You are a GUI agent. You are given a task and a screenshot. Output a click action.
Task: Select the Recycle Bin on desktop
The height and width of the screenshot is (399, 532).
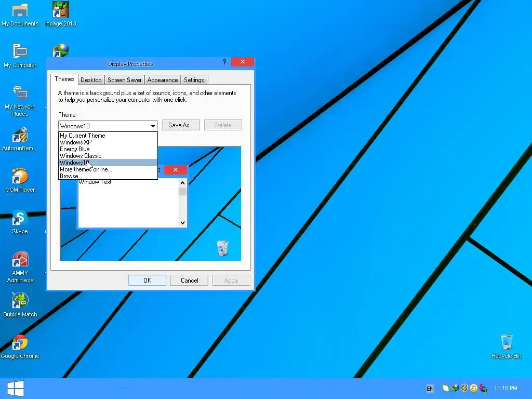click(506, 347)
